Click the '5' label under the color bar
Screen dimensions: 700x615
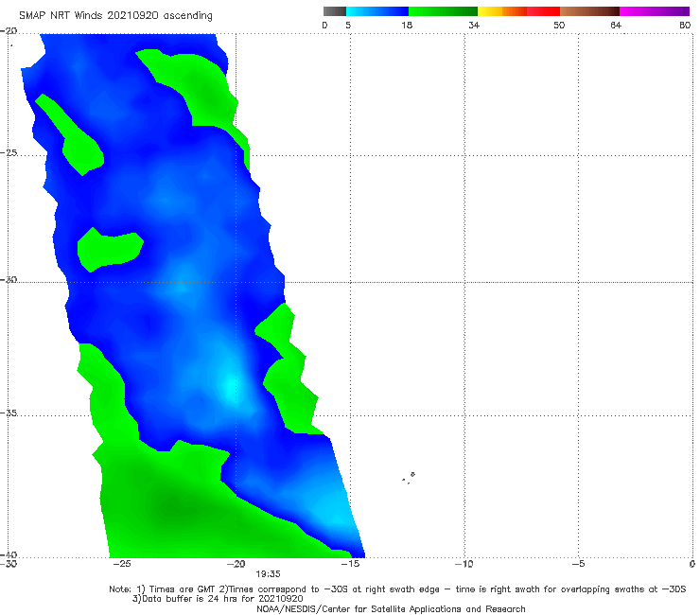click(x=348, y=26)
